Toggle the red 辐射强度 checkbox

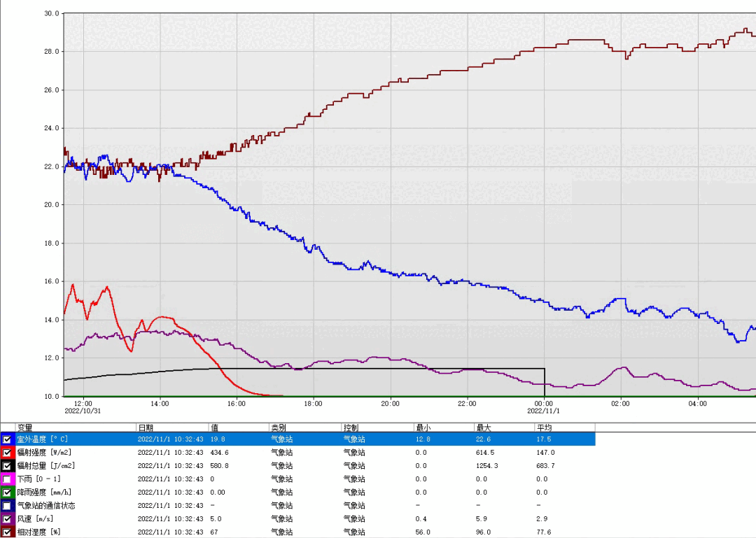click(x=7, y=453)
